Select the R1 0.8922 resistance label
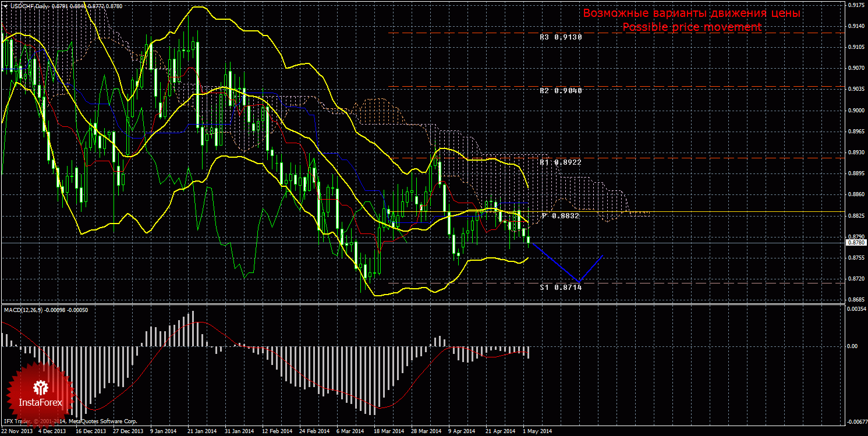Screen dimensions: 868x436 [561, 162]
